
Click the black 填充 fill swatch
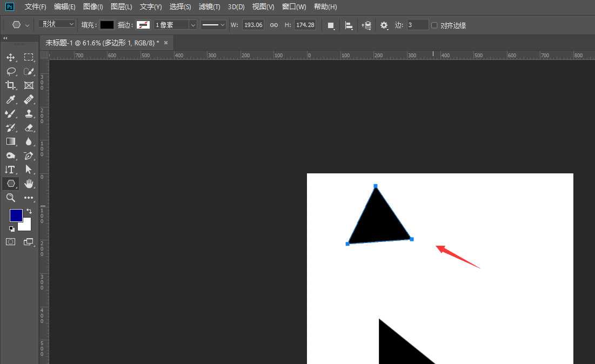[107, 25]
